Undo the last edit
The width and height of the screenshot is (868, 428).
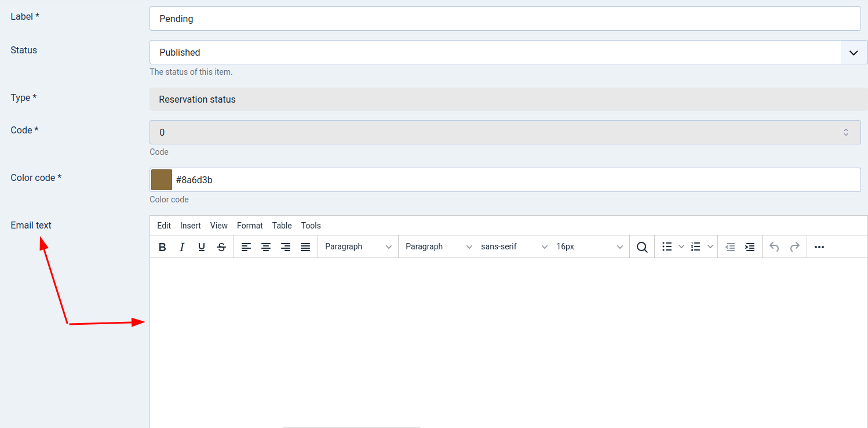(x=774, y=247)
